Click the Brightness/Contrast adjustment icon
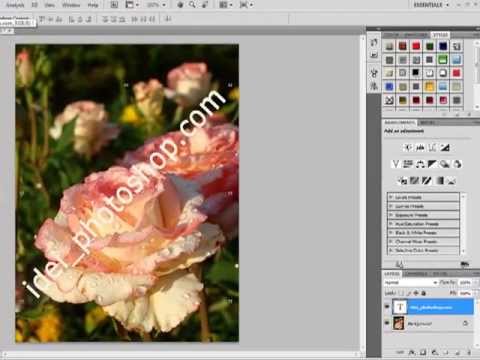 [408, 147]
